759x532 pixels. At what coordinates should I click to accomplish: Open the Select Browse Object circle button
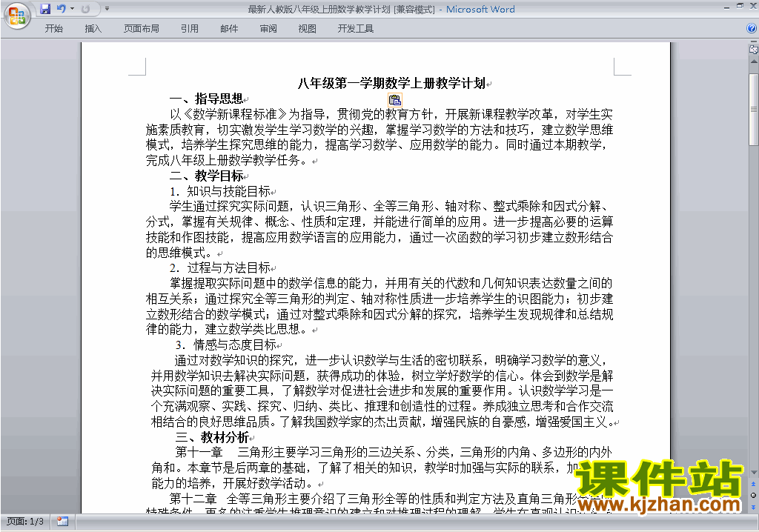[x=753, y=495]
